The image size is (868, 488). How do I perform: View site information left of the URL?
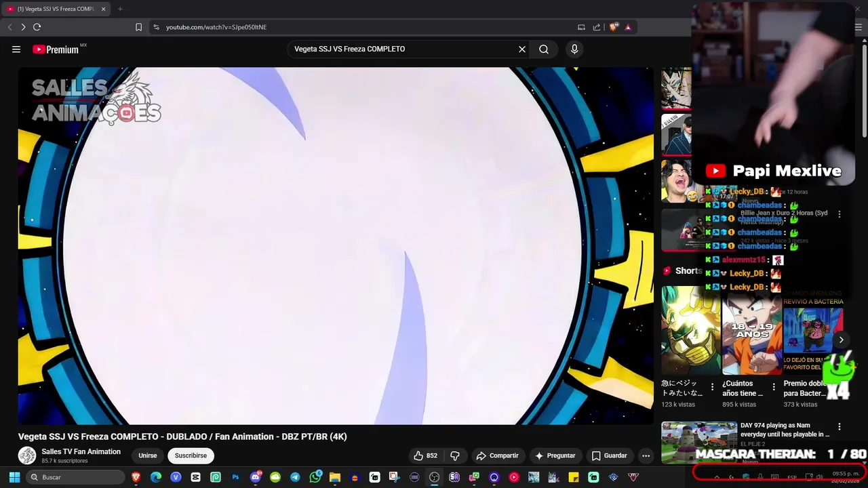coord(157,27)
